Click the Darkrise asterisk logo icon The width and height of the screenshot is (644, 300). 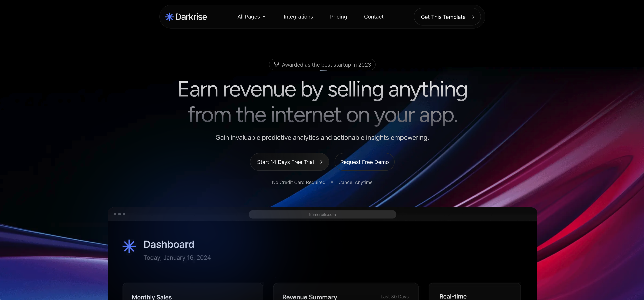click(x=169, y=17)
